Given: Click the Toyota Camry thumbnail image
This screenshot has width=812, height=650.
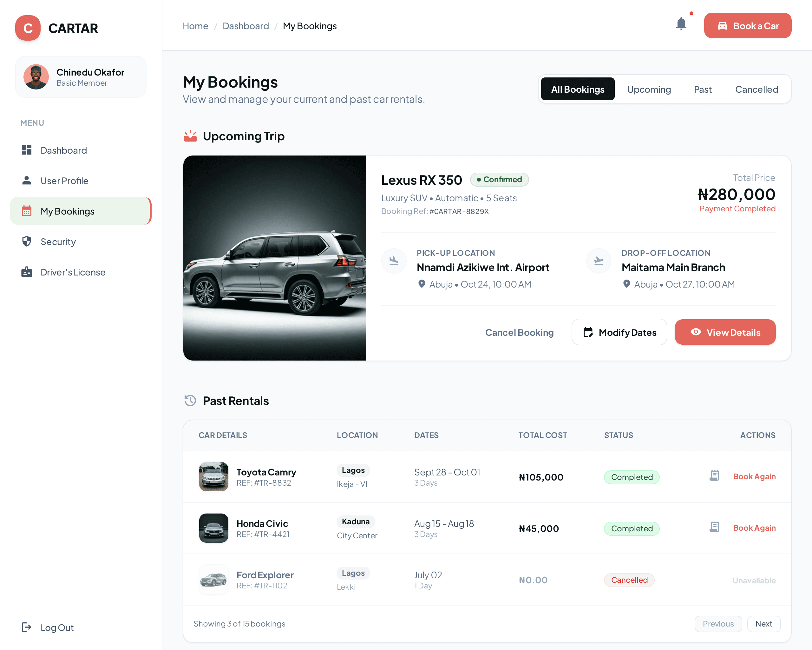Looking at the screenshot, I should click(213, 476).
